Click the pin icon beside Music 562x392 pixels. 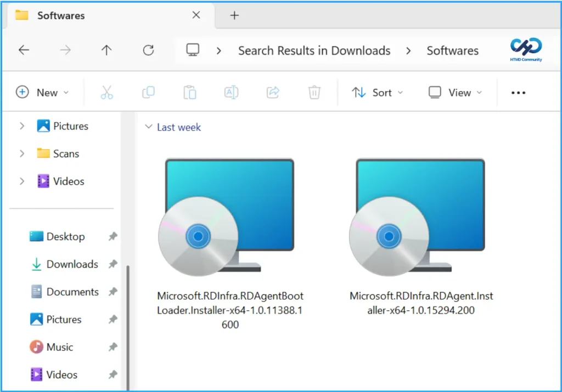113,346
